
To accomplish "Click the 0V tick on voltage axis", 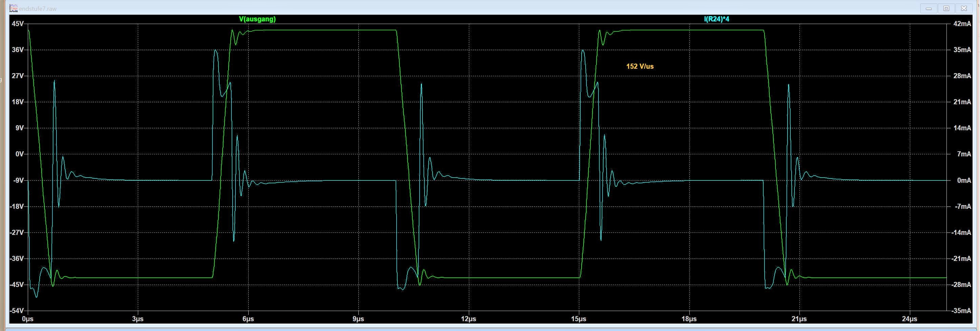I will 19,154.
